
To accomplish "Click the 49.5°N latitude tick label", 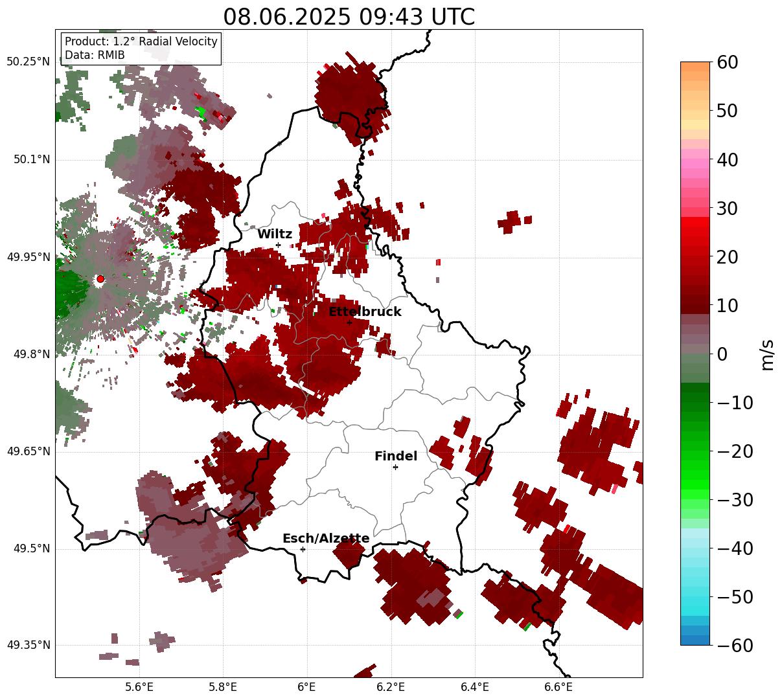I will pos(31,548).
